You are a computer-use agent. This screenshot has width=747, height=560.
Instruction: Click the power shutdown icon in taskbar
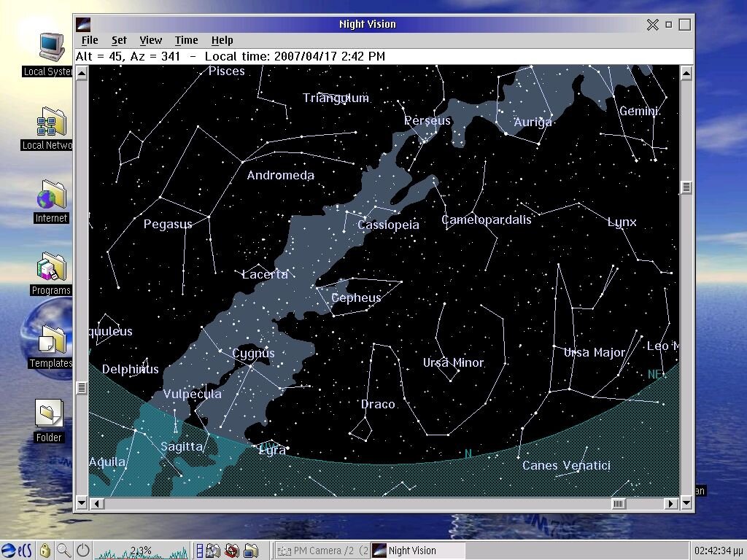(x=83, y=551)
